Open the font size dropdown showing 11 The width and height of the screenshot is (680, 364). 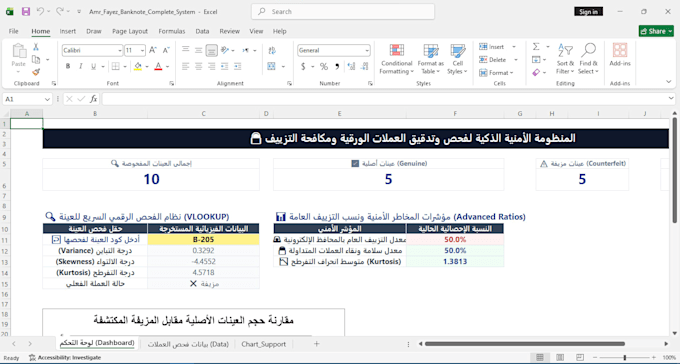(142, 51)
